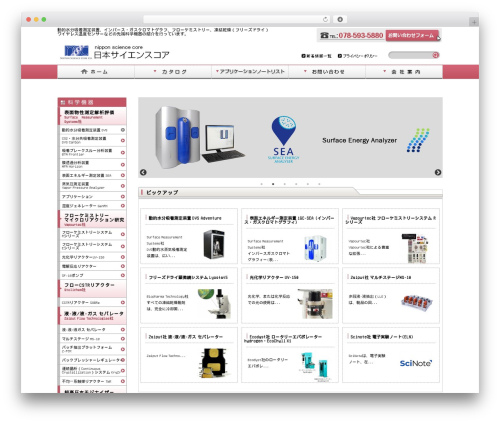Select the third carousel indicator dot
The image size is (500, 423).
click(284, 184)
